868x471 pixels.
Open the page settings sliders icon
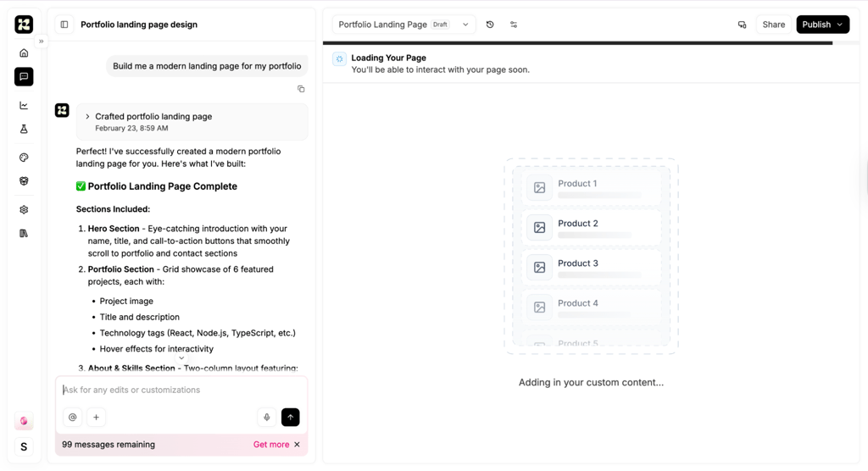tap(514, 25)
